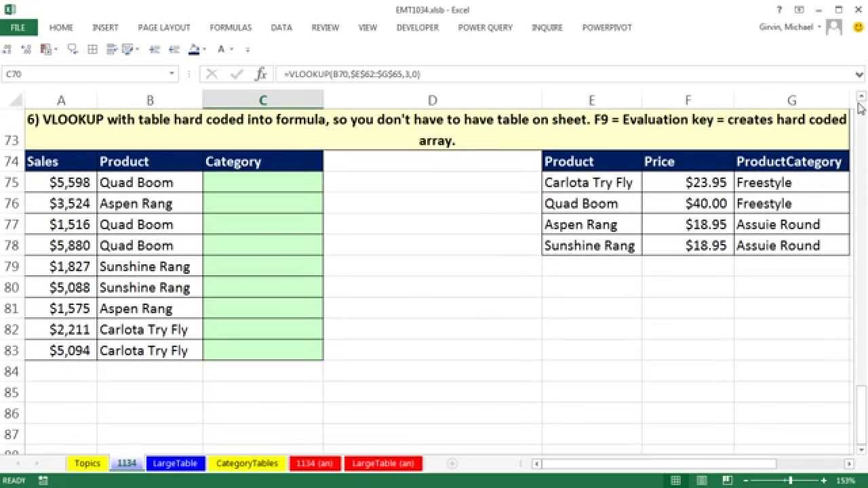The image size is (868, 488).
Task: Click Ribbon Display Options icon
Action: point(800,9)
